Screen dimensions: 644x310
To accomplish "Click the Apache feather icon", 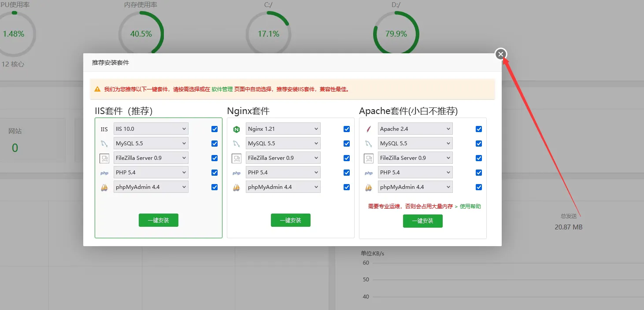I will pyautogui.click(x=369, y=129).
